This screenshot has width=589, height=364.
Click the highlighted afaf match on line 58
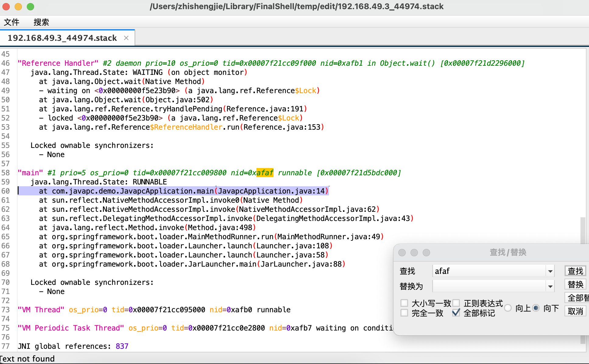tap(265, 173)
